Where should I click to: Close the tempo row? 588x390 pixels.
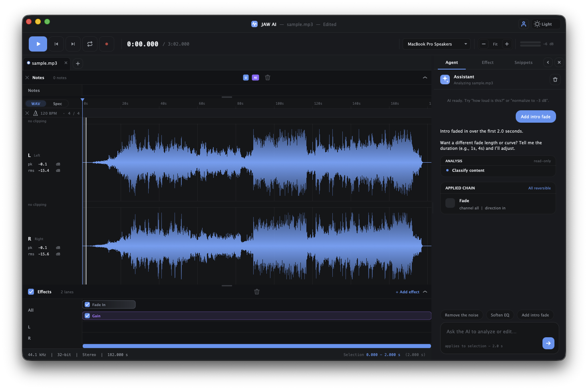click(27, 113)
